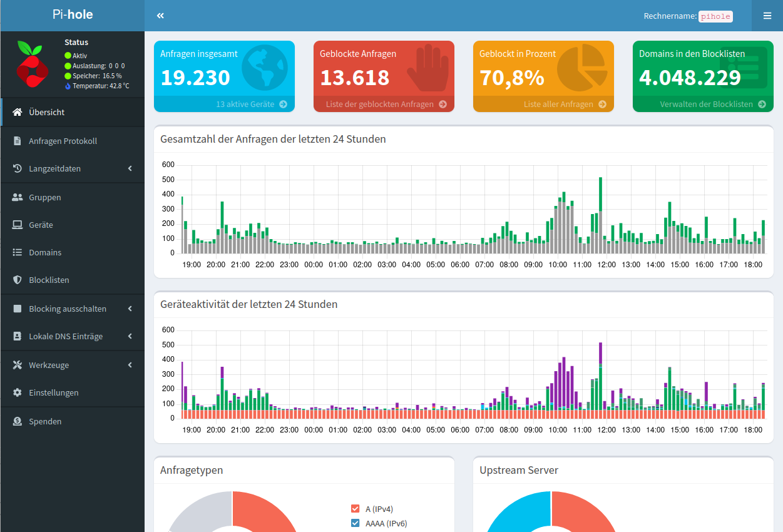Click the file icon beside Anfragen Protokoll

pyautogui.click(x=18, y=141)
